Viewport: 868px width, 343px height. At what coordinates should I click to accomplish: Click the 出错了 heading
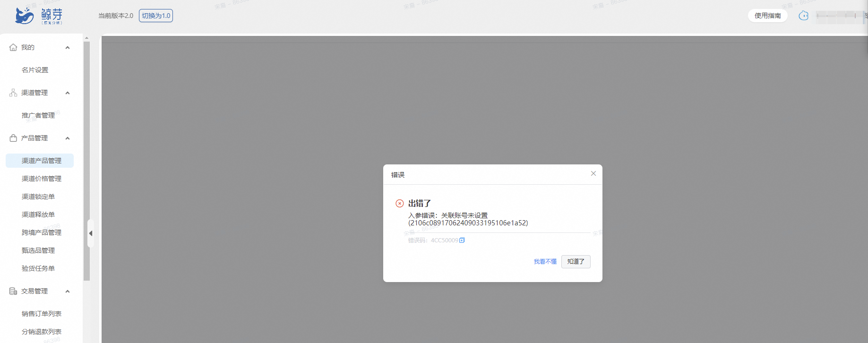pos(420,204)
